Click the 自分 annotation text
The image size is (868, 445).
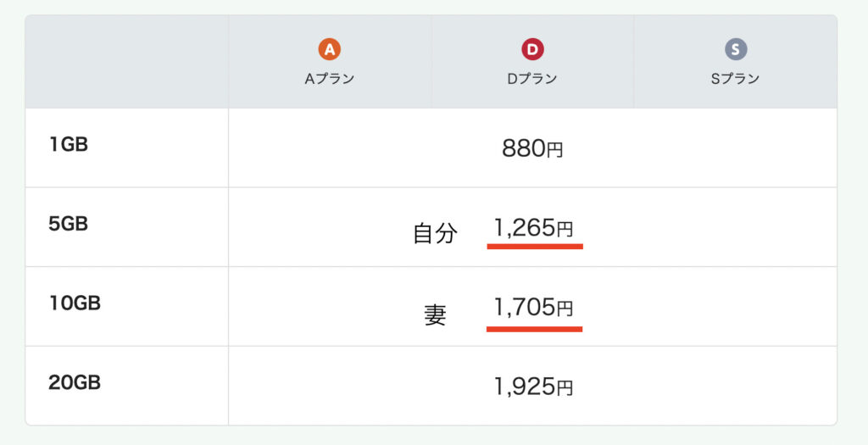point(436,233)
